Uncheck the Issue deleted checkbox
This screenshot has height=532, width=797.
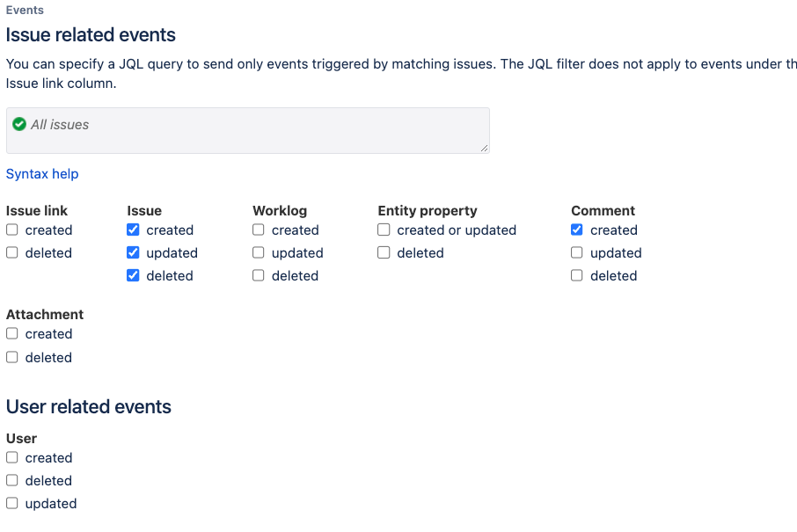133,275
